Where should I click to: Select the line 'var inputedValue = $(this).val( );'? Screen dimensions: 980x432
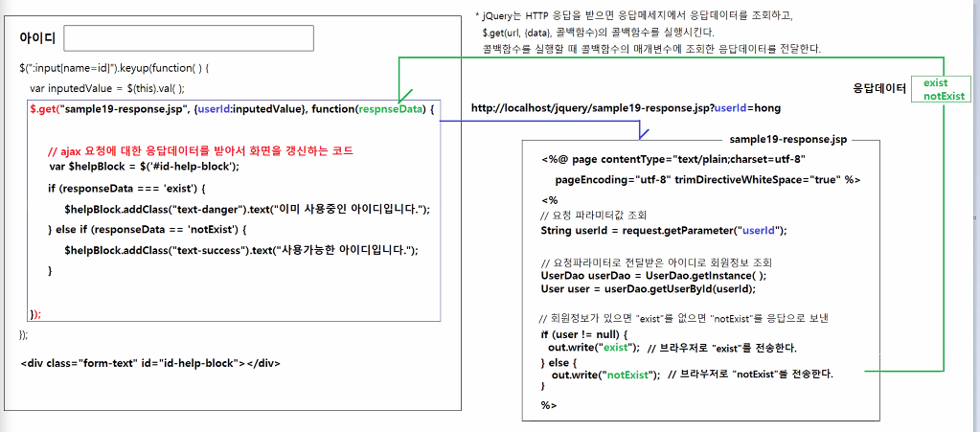[x=107, y=88]
